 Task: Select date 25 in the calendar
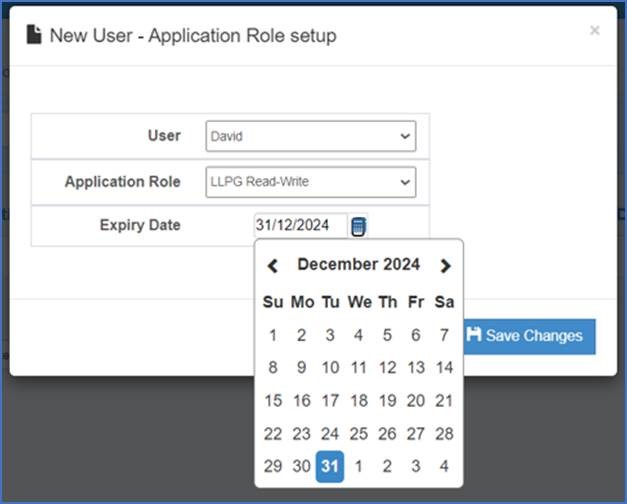[x=359, y=434]
